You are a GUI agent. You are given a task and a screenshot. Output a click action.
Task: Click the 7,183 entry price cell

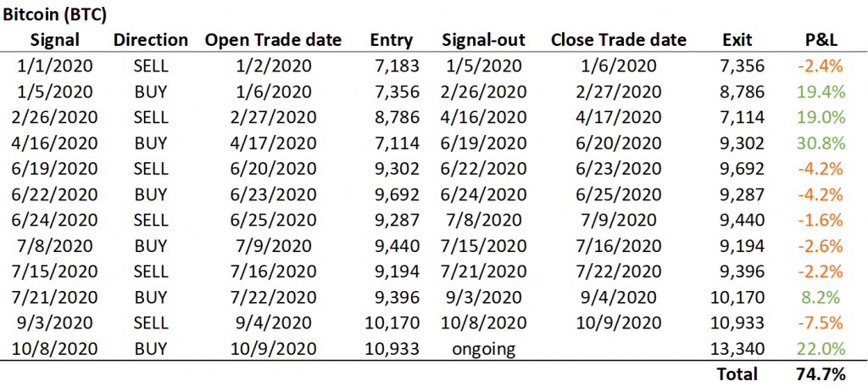(393, 65)
